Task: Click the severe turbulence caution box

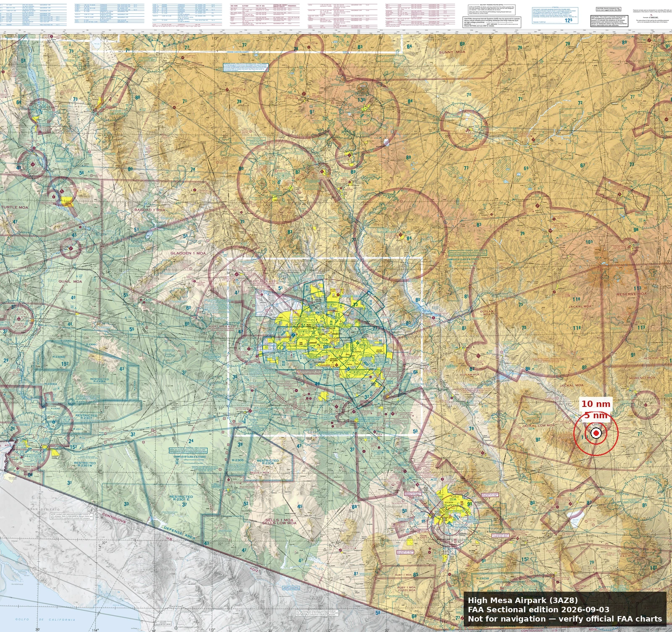Action: (x=608, y=9)
